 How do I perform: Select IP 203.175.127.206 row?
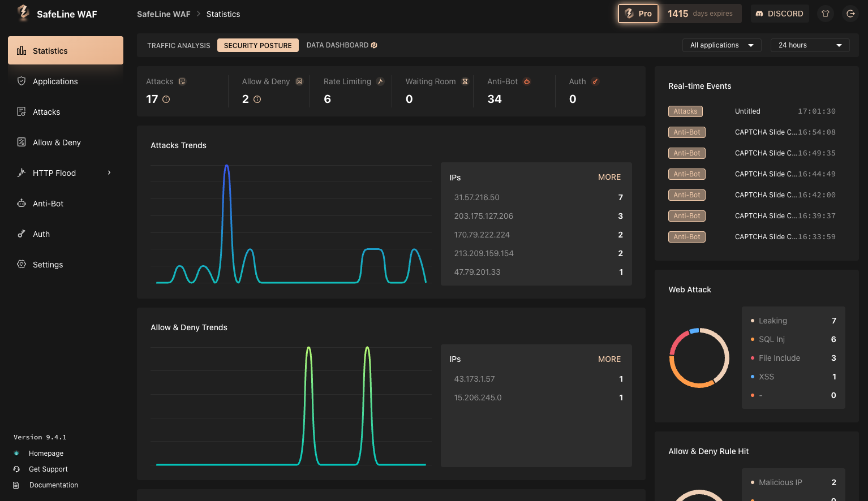(x=536, y=216)
